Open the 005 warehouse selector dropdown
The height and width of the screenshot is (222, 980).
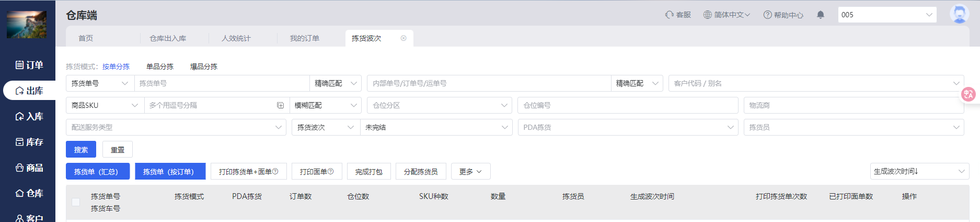pyautogui.click(x=886, y=15)
